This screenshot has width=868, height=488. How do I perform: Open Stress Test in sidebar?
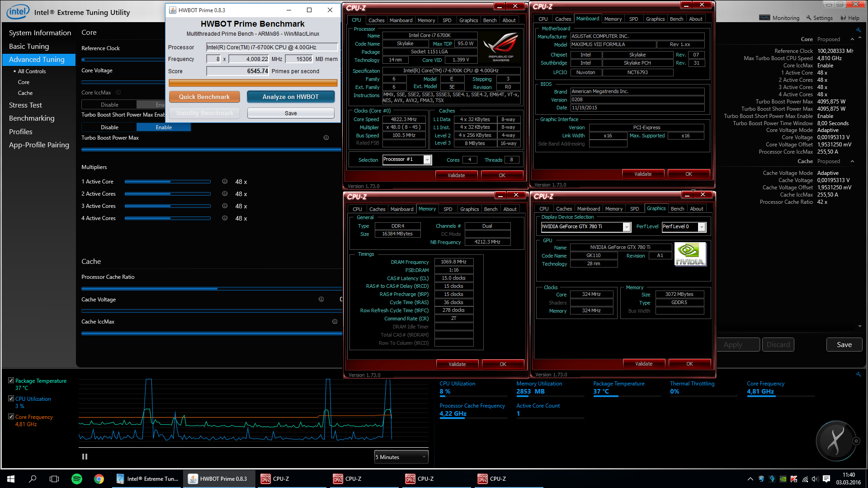[25, 105]
